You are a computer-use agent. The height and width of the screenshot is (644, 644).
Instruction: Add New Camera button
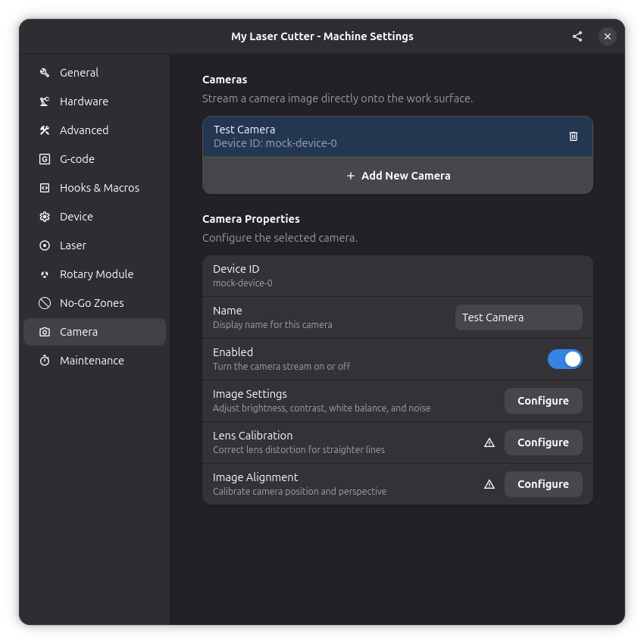(x=398, y=176)
